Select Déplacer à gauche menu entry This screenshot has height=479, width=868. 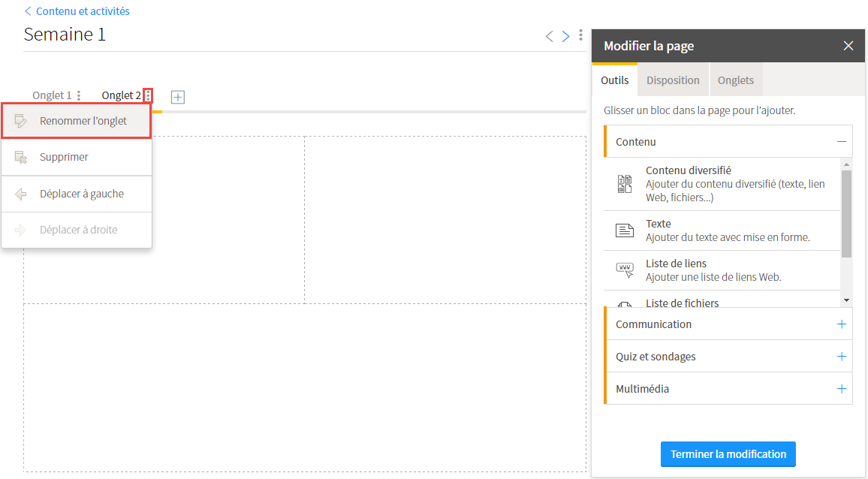tap(77, 194)
